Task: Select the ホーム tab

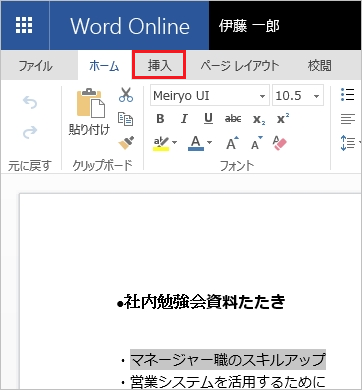Action: point(104,66)
